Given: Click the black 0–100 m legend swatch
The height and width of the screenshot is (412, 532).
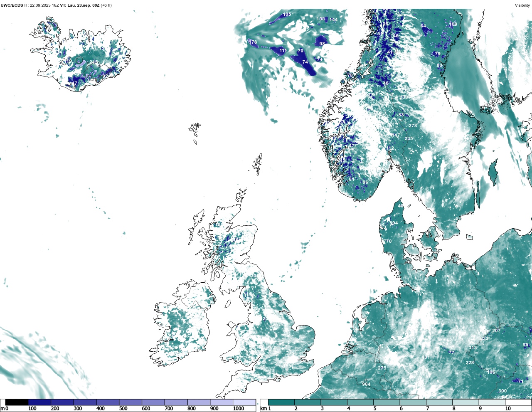Looking at the screenshot, I should [x=17, y=402].
